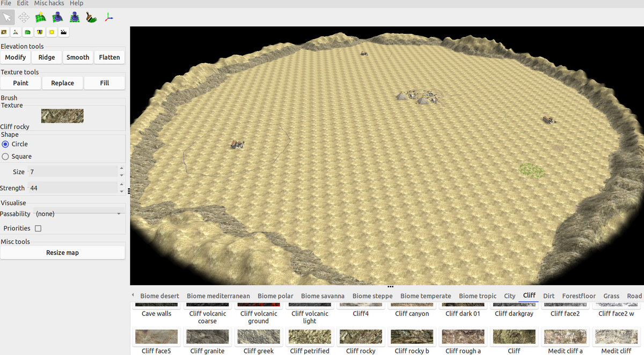
Task: Switch to the Dirt texture tab
Action: point(548,296)
